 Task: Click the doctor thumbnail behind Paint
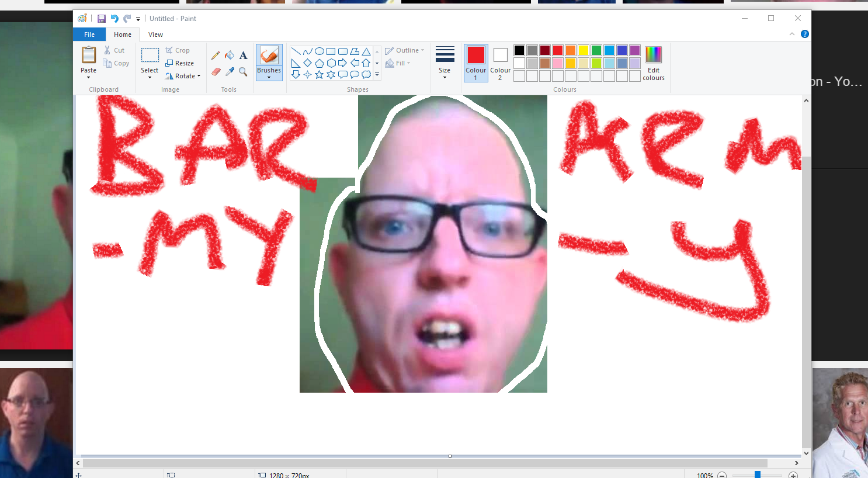click(840, 423)
